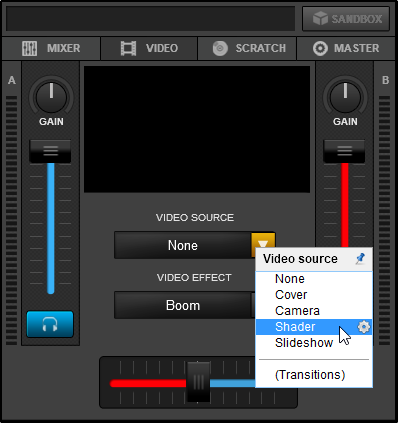This screenshot has height=423, width=398.
Task: Click the mixer faders icon
Action: [29, 48]
